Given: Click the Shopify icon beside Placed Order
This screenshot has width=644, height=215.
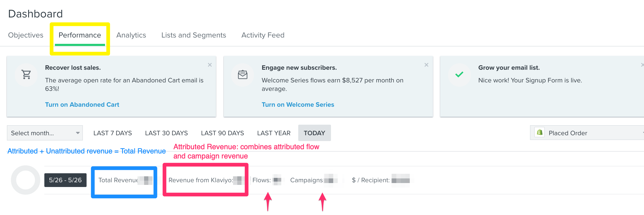Looking at the screenshot, I should 539,132.
